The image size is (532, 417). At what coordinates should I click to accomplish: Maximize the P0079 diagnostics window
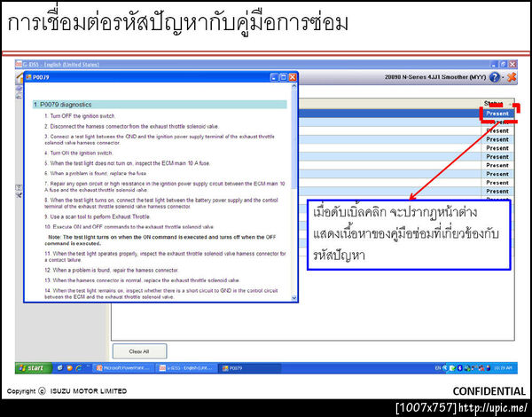pyautogui.click(x=284, y=77)
